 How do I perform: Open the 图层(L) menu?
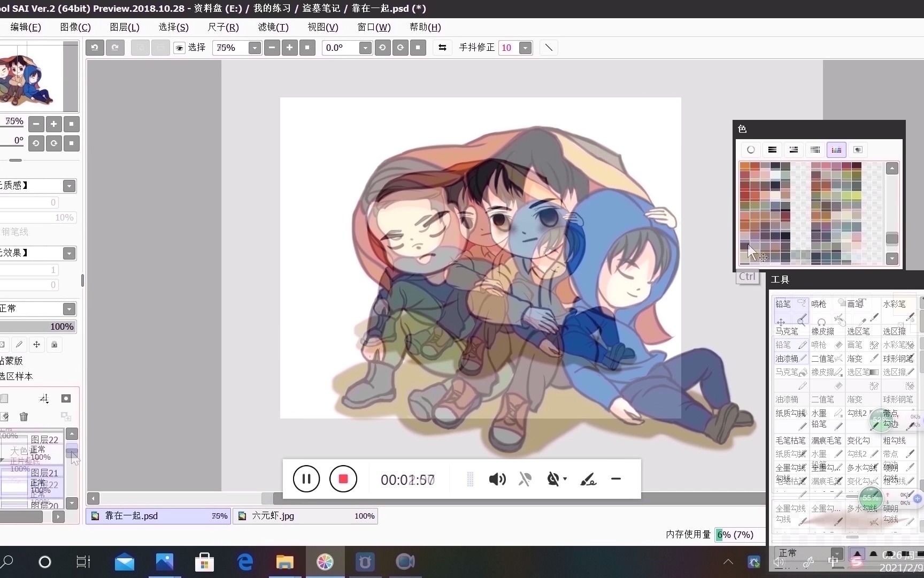125,27
